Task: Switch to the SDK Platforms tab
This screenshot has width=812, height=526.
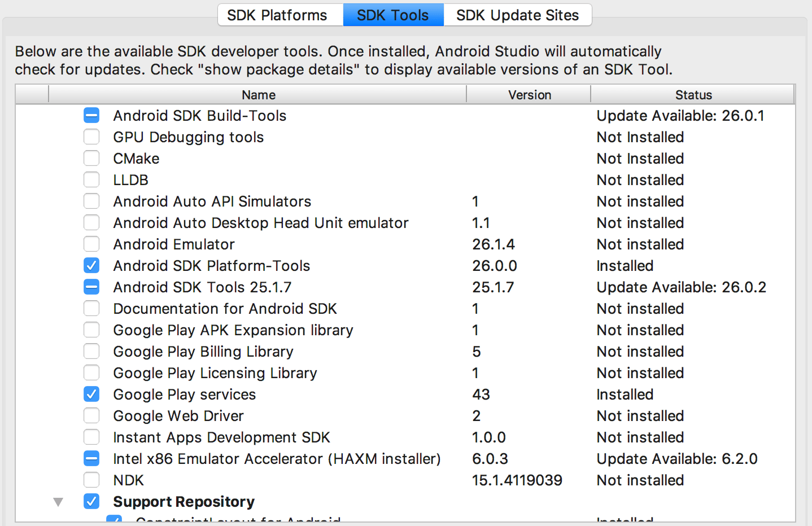Action: (281, 15)
